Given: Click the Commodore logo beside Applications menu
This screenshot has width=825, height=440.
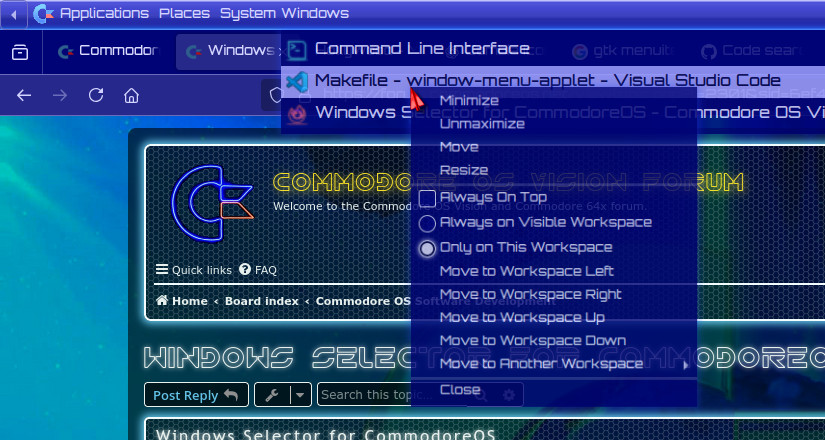Looking at the screenshot, I should pos(43,14).
